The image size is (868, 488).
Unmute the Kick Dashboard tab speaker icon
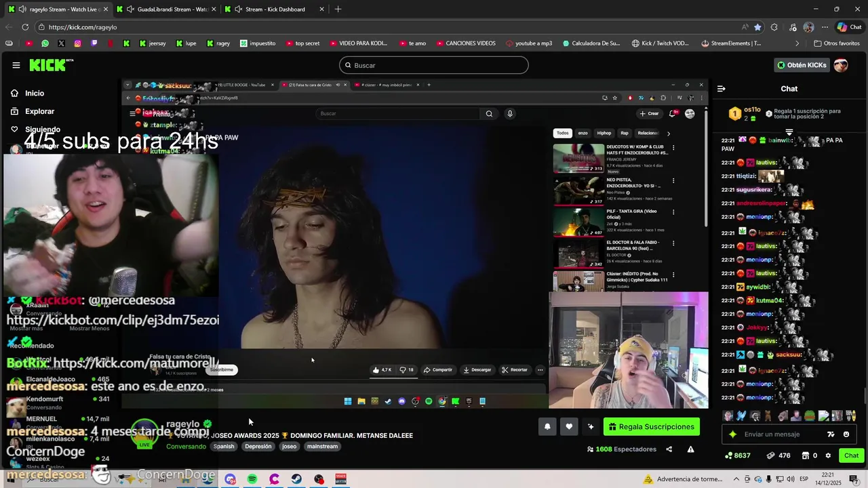pyautogui.click(x=238, y=9)
